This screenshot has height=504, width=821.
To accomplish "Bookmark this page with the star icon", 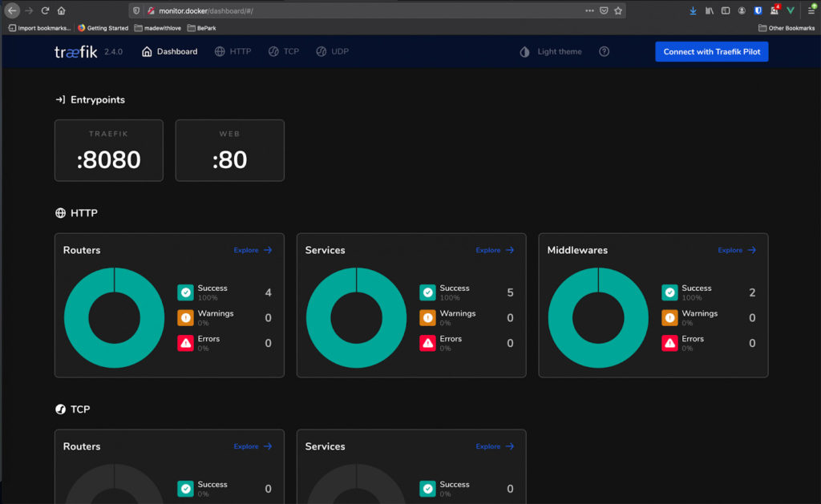I will click(x=618, y=10).
